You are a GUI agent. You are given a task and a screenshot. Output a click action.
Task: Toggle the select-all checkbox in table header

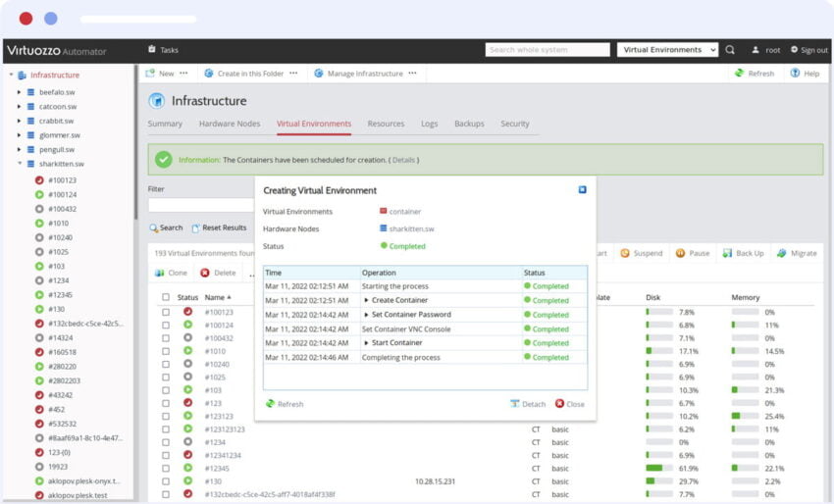(165, 297)
